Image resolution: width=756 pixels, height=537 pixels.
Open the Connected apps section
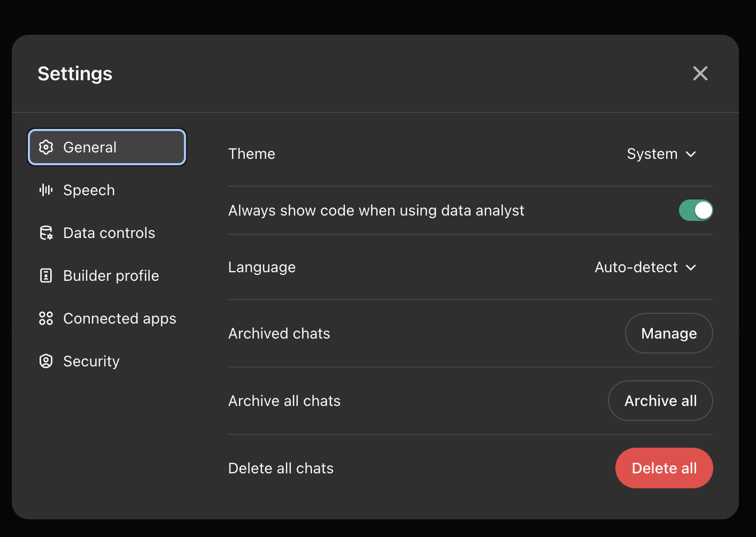(x=119, y=318)
